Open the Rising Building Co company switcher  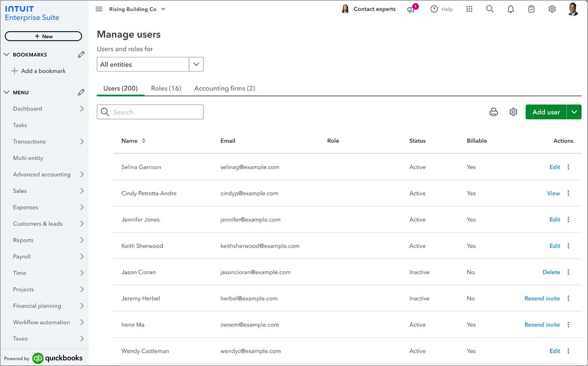point(137,9)
